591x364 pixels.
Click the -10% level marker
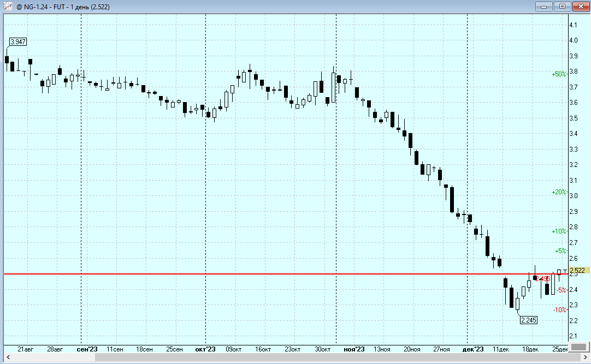pyautogui.click(x=560, y=310)
